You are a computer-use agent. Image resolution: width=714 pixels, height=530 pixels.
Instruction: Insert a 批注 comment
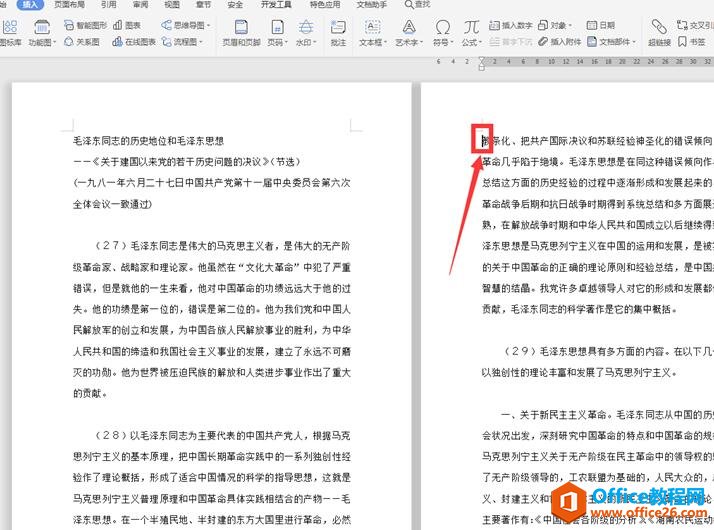[338, 33]
